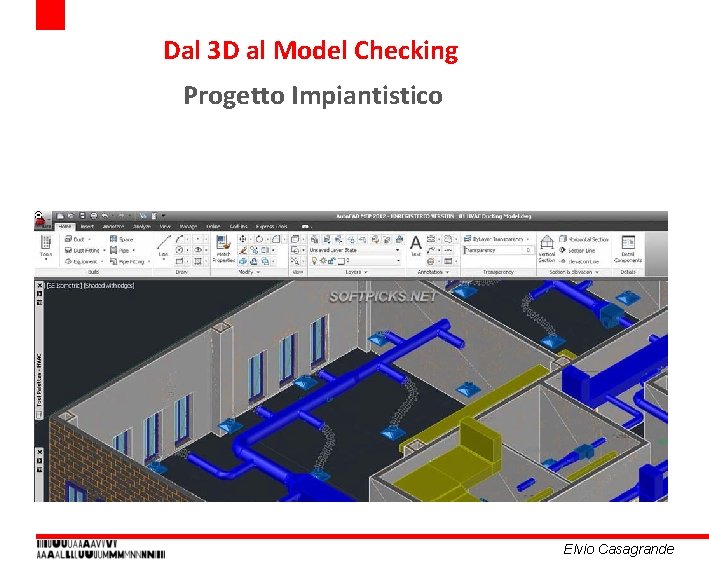Switch to the Manage ribbon tab
This screenshot has height=567, width=709.
[x=188, y=226]
